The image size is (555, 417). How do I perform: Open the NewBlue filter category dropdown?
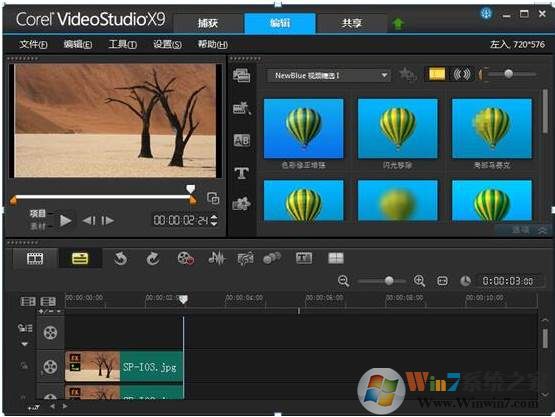[329, 75]
